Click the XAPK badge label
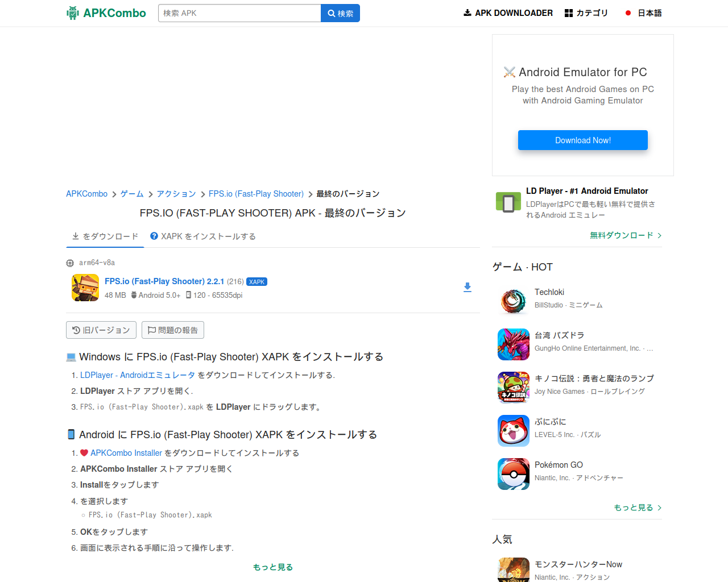 tap(257, 282)
